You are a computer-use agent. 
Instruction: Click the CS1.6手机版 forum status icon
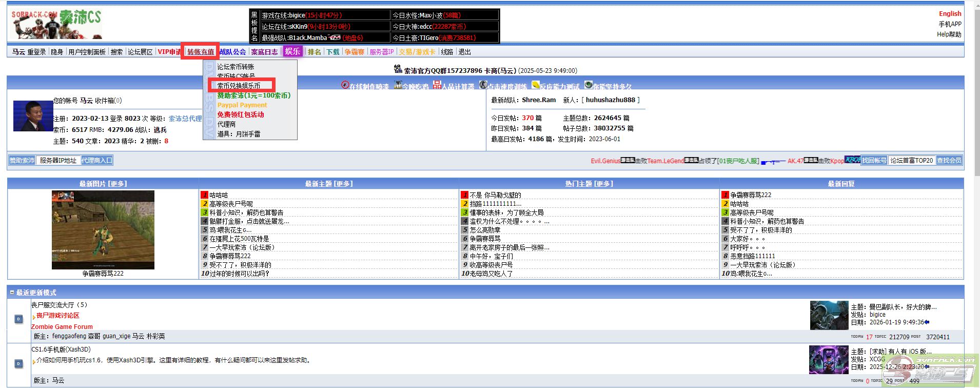pos(18,364)
